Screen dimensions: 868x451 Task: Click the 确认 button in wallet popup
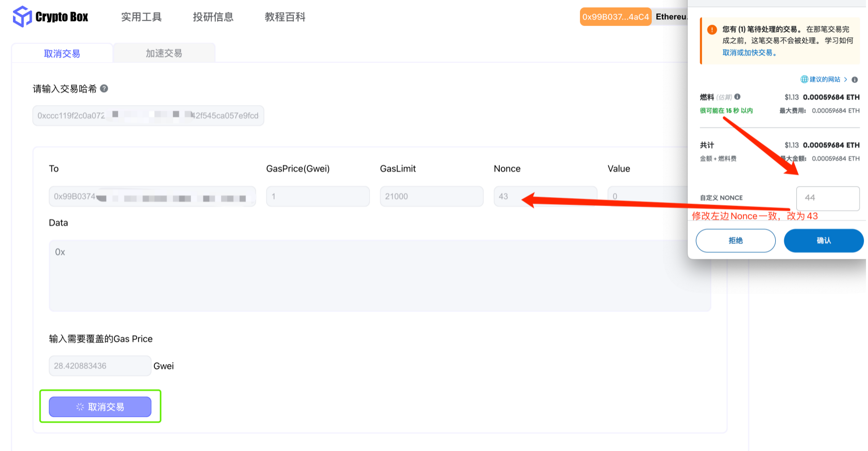pos(824,240)
